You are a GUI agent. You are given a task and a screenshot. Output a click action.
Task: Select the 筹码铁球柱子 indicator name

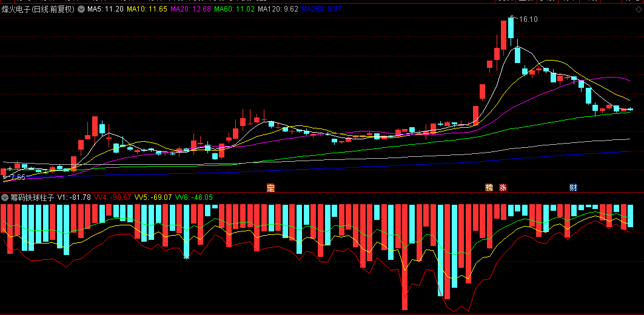pyautogui.click(x=33, y=197)
